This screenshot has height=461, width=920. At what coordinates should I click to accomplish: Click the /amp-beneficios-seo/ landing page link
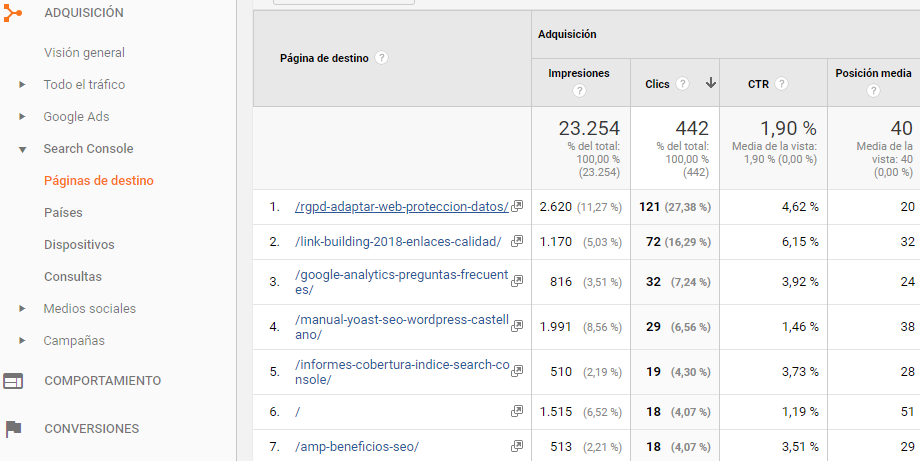(x=357, y=446)
